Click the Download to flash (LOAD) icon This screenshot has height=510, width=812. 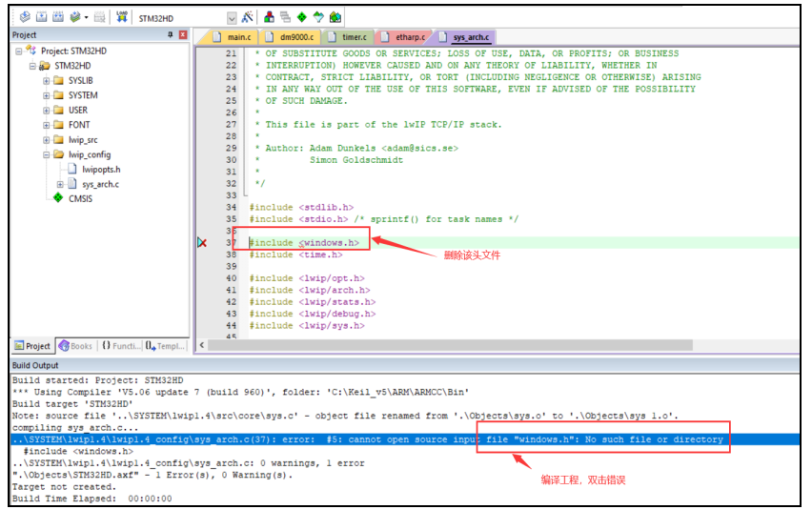122,17
